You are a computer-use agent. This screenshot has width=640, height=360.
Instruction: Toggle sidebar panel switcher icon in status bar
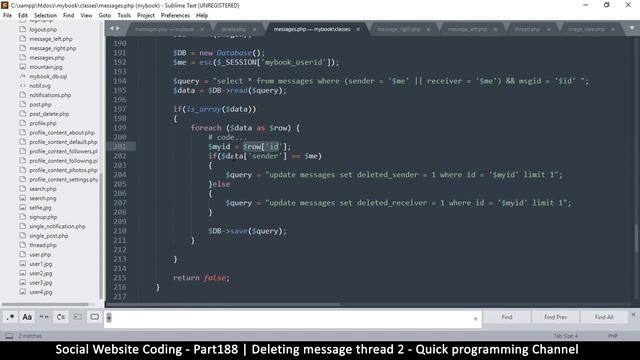click(9, 336)
